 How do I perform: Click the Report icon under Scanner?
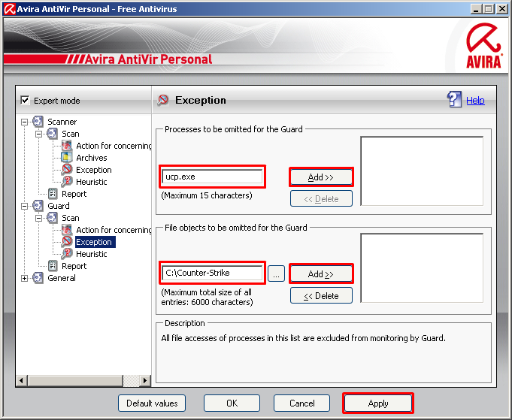point(53,194)
